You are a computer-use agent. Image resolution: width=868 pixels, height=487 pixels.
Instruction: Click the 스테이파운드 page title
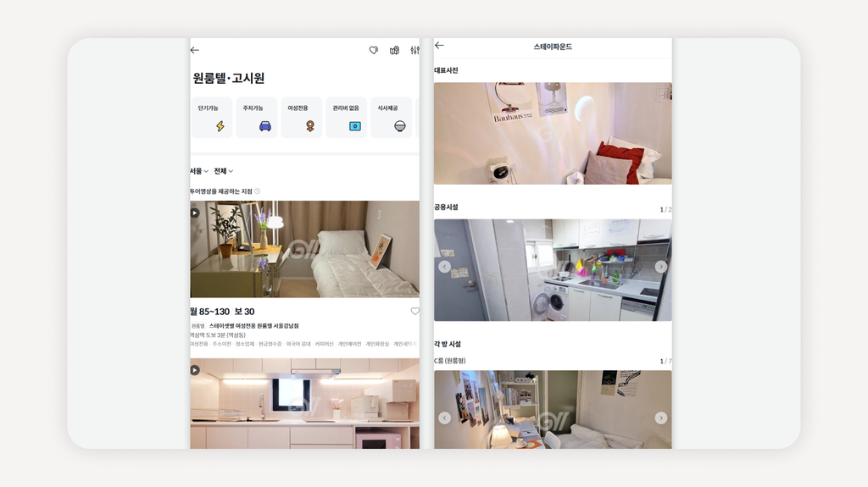coord(553,47)
